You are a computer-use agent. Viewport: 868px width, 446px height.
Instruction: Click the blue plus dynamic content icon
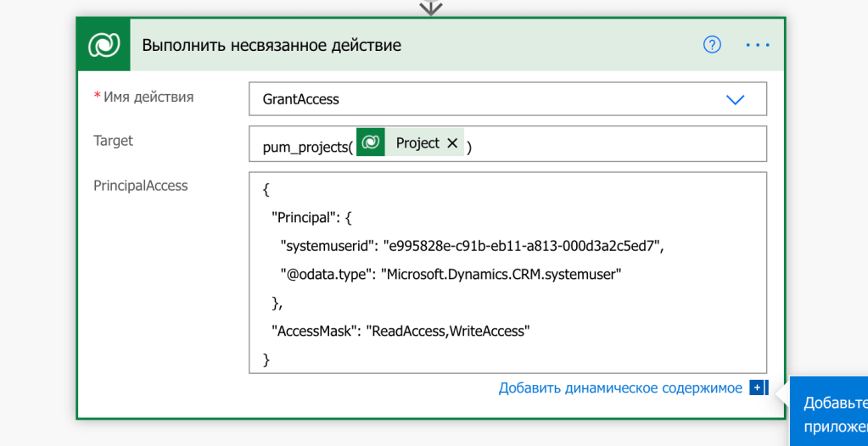click(757, 388)
